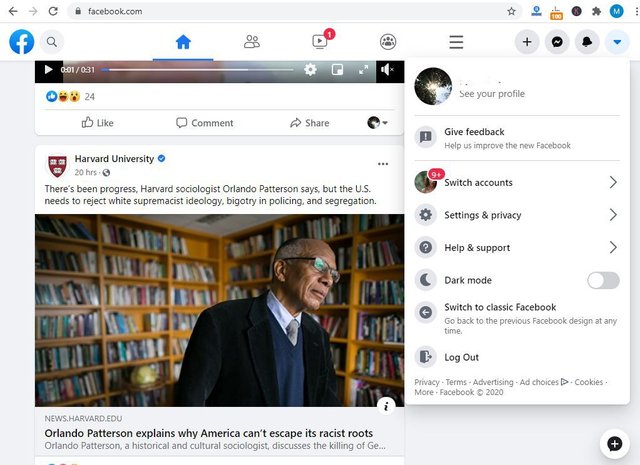Screen dimensions: 640x465
Task: Expand video to fullscreen
Action: (x=363, y=69)
